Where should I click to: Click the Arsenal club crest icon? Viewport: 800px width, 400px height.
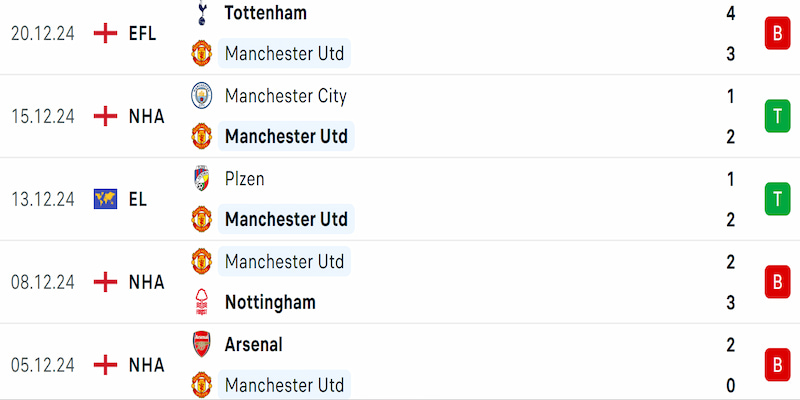point(202,344)
